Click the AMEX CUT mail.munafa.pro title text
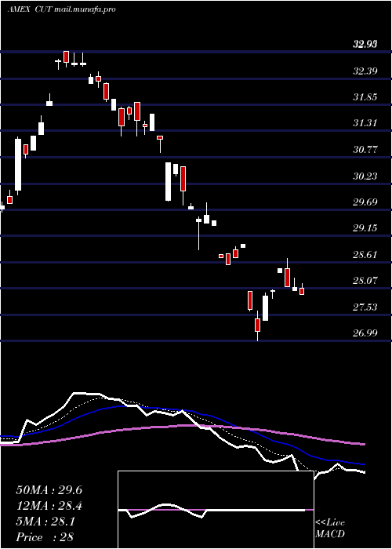Image resolution: width=392 pixels, height=549 pixels. click(x=62, y=9)
